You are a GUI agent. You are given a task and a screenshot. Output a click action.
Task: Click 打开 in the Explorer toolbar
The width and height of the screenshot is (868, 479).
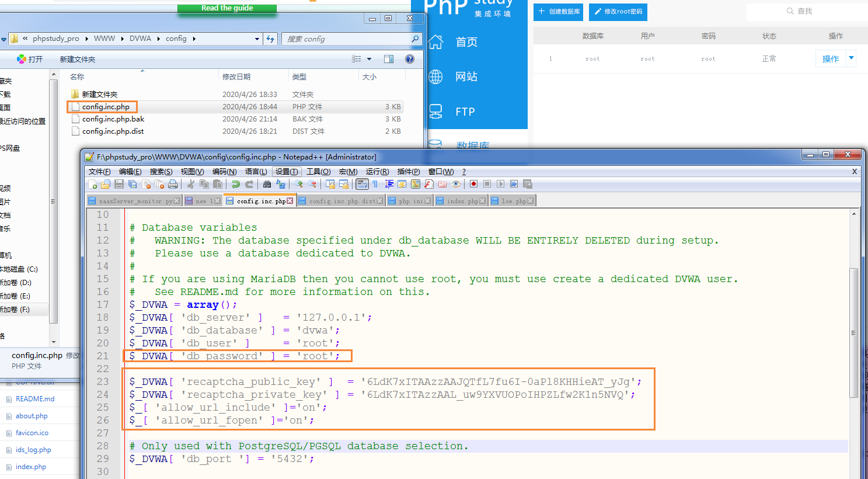(x=30, y=59)
